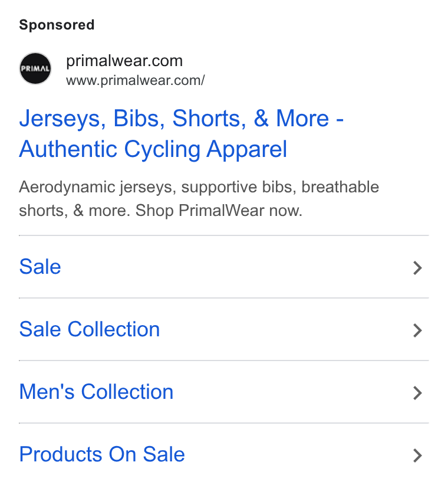Click the 'Shop PrimalWear now' text
448x485 pixels.
(219, 211)
